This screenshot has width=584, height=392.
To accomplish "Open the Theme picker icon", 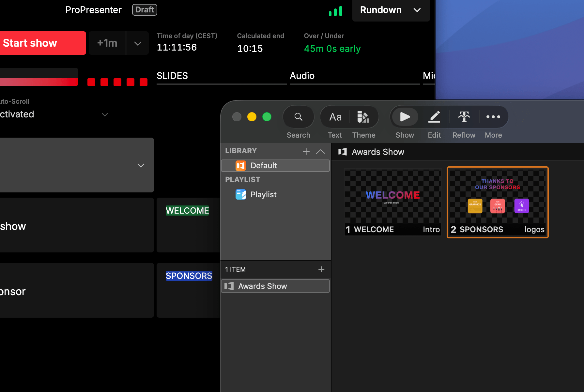I will [363, 117].
